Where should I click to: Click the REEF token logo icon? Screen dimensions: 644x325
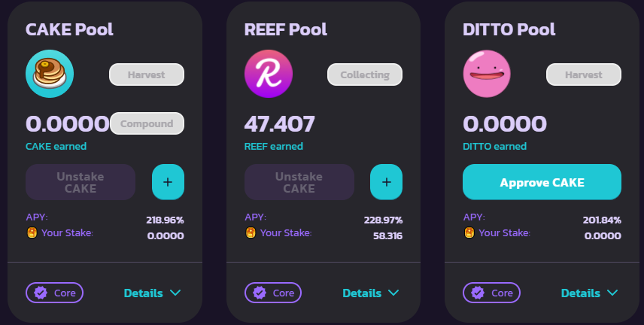tap(268, 74)
